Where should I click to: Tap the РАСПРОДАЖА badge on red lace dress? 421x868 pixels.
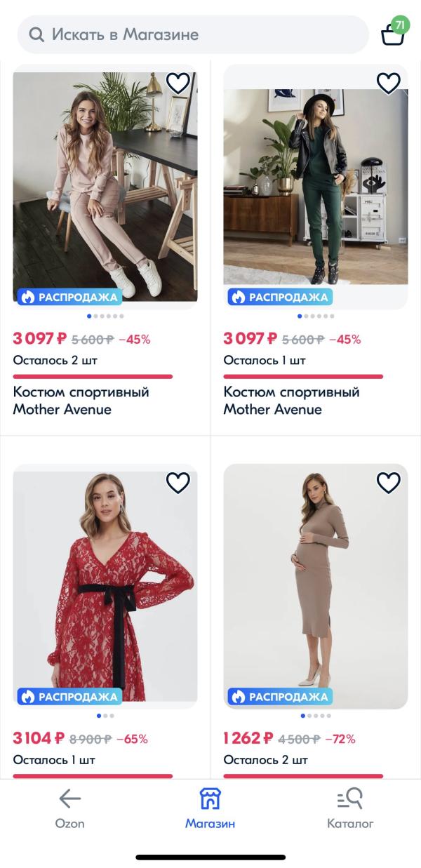pos(69,697)
